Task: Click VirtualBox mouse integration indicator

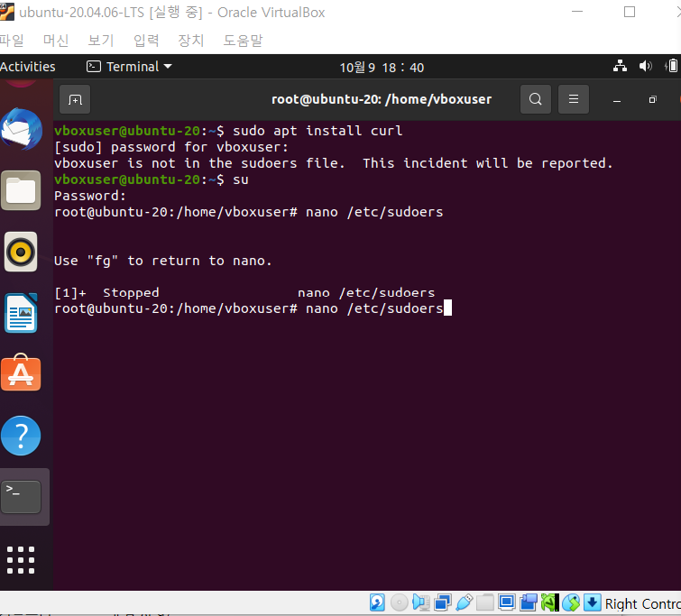Action: point(571,602)
